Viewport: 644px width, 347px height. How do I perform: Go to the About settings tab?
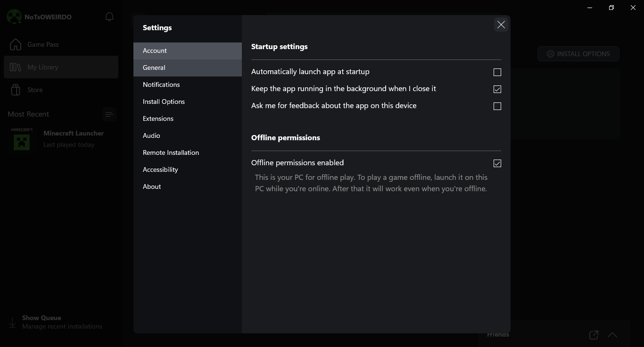click(152, 186)
